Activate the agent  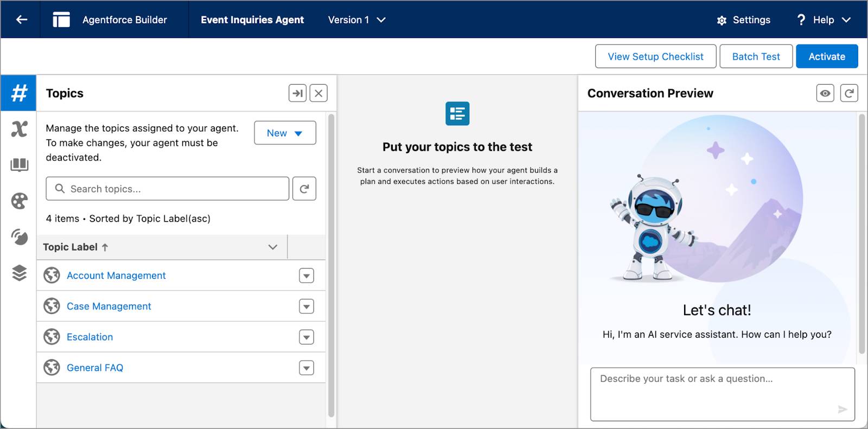pyautogui.click(x=827, y=56)
